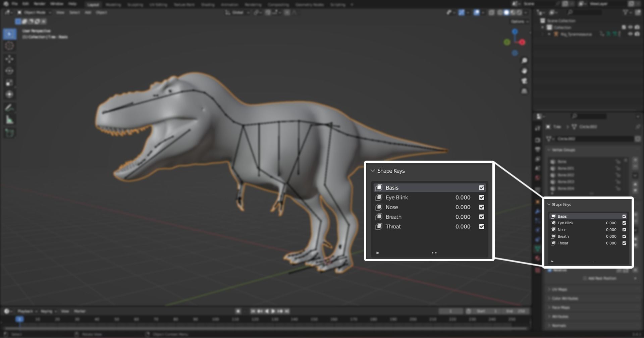The height and width of the screenshot is (338, 644).
Task: Click the red X axis gizmo dot
Action: coord(522,42)
